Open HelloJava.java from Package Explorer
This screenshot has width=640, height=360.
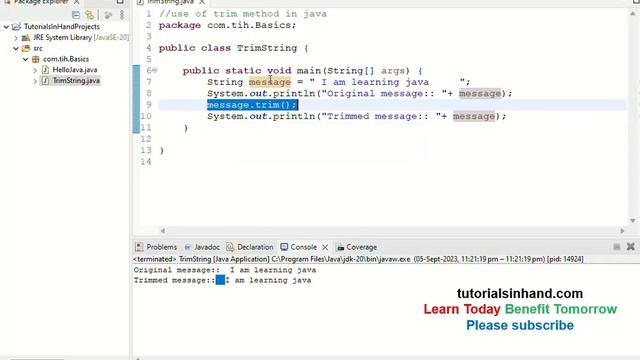75,70
